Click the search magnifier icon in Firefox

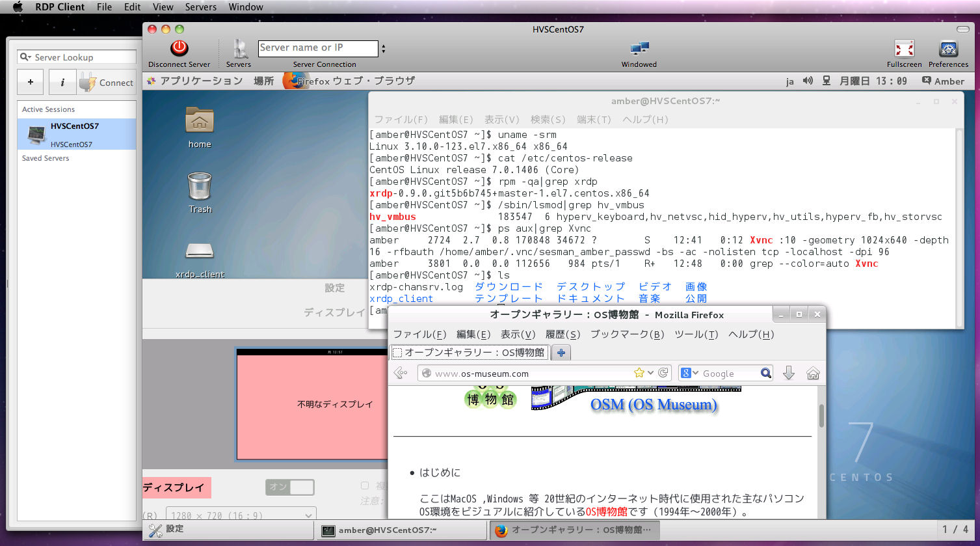(765, 373)
